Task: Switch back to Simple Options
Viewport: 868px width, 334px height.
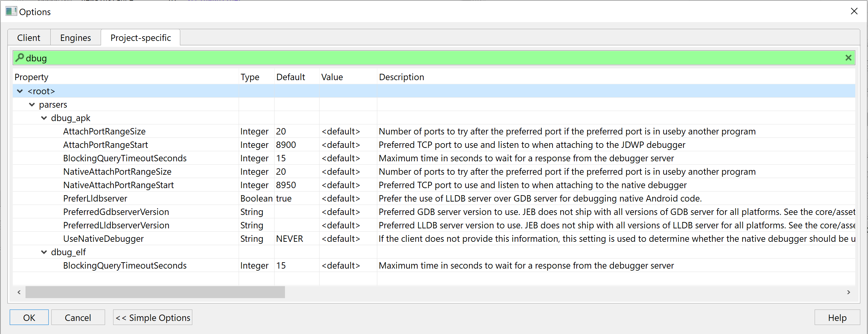Action: tap(153, 318)
